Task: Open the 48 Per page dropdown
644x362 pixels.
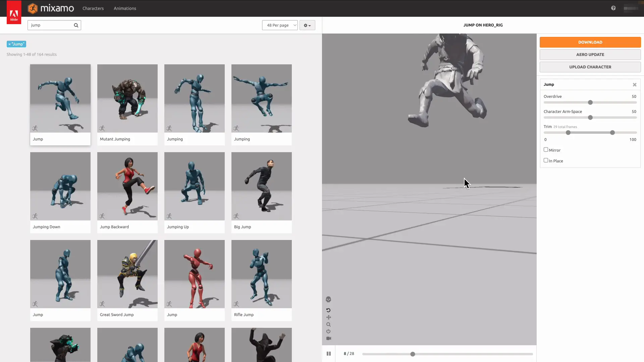Action: [280, 25]
